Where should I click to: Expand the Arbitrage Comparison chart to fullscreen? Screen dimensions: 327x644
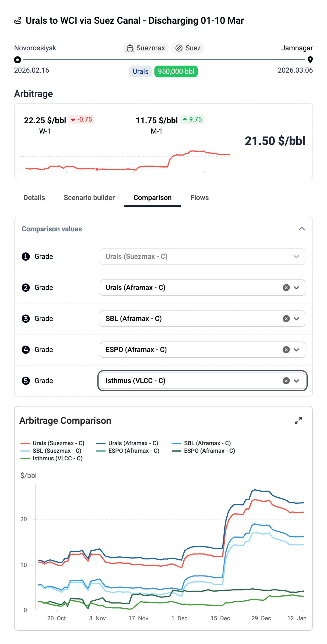coord(298,421)
